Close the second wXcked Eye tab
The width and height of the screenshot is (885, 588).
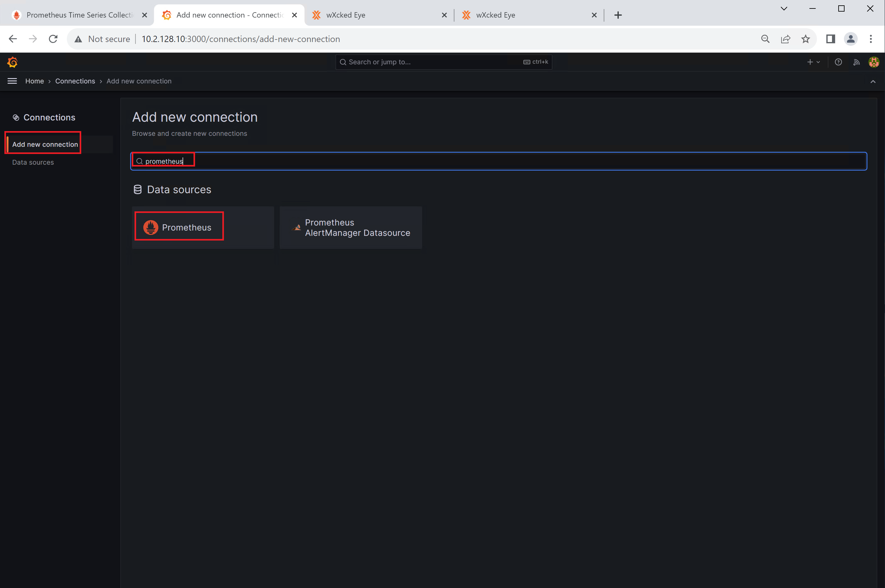(x=594, y=15)
